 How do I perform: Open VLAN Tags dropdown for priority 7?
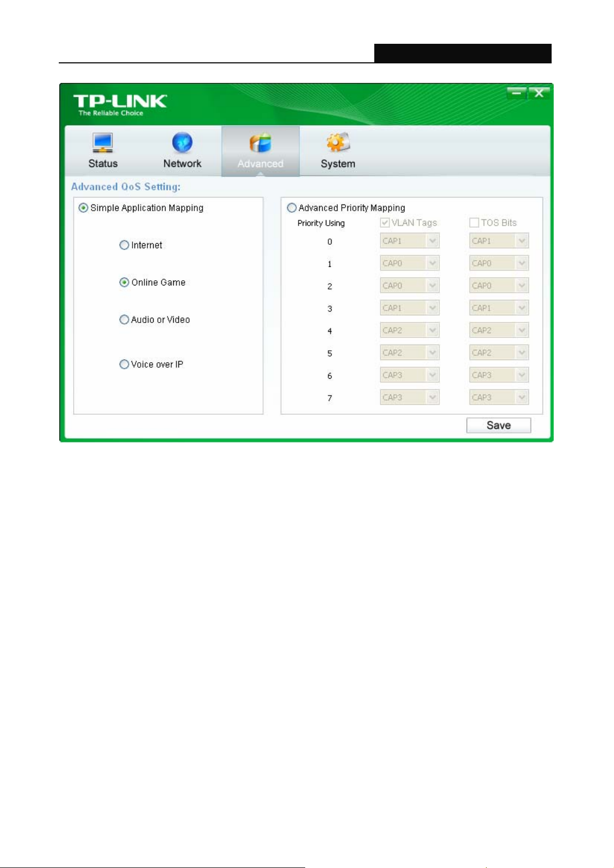410,397
